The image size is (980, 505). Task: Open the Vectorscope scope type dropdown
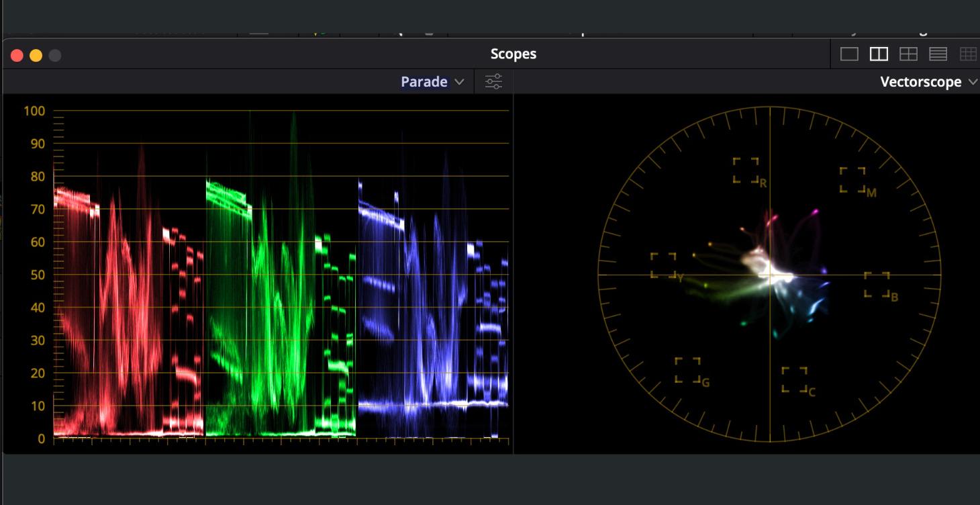929,82
